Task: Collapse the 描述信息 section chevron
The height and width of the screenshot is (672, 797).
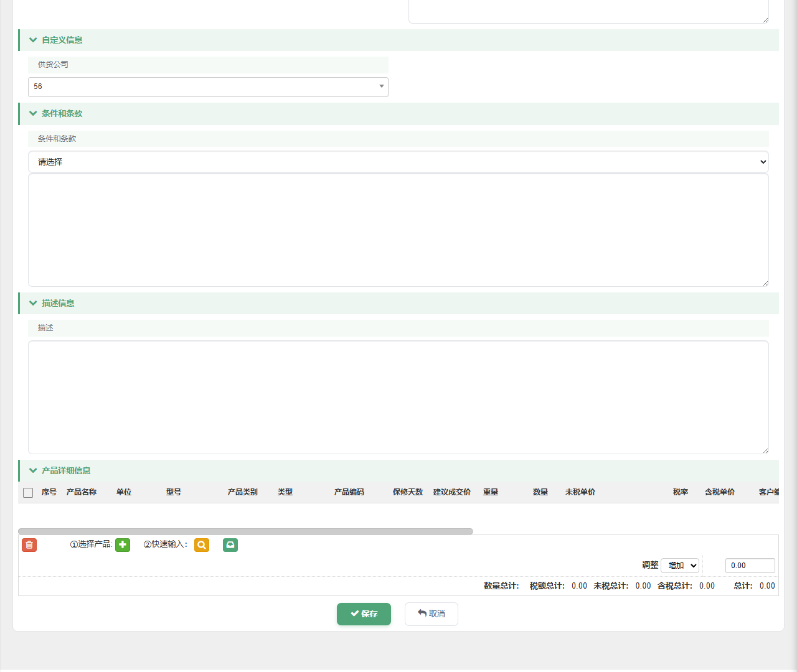Action: pos(33,303)
